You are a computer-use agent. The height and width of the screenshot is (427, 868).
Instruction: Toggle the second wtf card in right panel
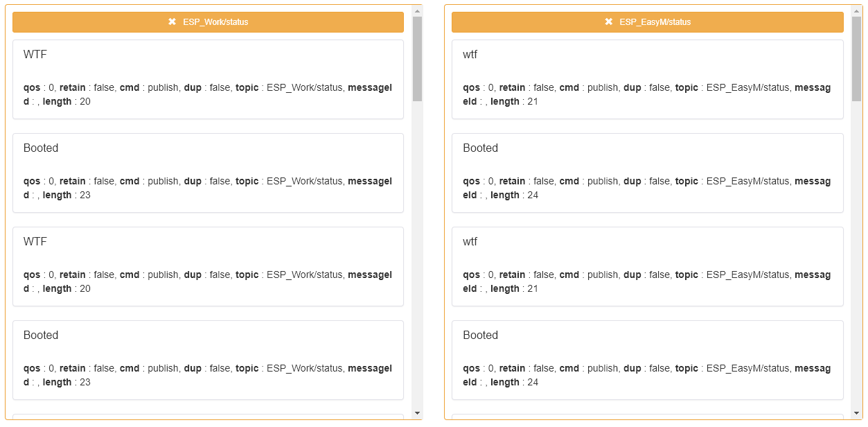click(647, 265)
